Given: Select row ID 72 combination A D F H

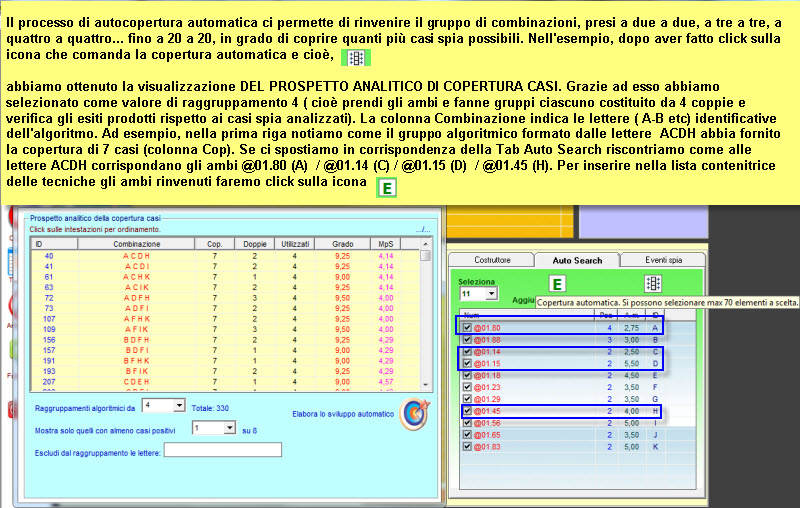Looking at the screenshot, I should [226, 298].
